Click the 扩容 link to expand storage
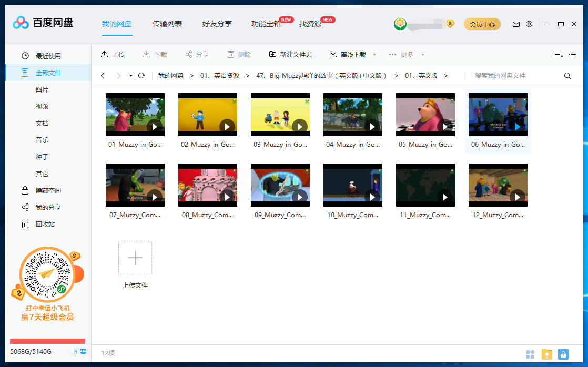Image resolution: width=588 pixels, height=367 pixels. click(x=80, y=352)
